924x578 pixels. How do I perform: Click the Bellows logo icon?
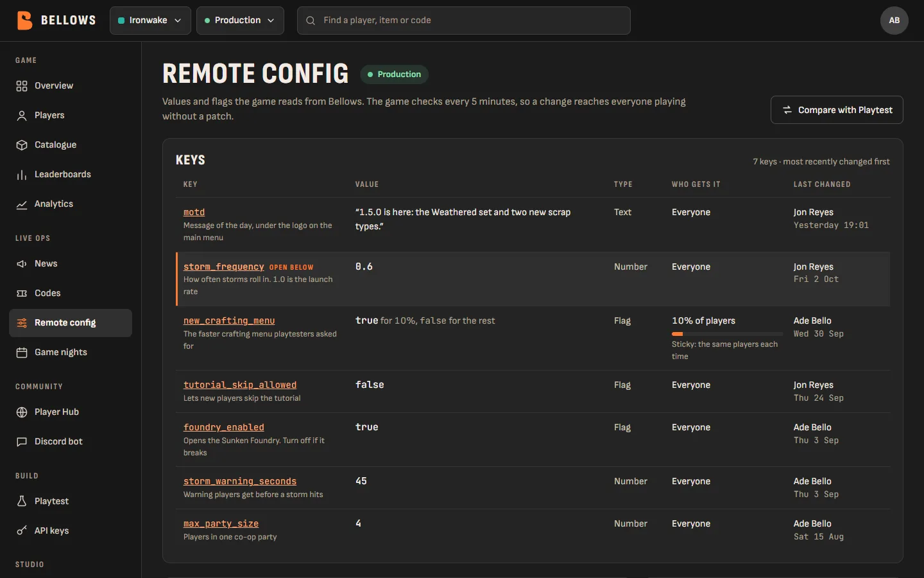coord(24,21)
